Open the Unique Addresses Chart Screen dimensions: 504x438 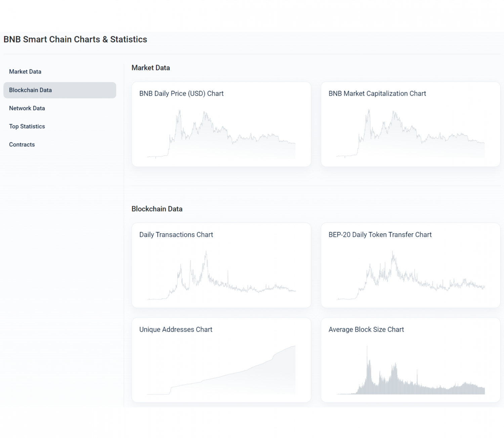[x=175, y=329]
